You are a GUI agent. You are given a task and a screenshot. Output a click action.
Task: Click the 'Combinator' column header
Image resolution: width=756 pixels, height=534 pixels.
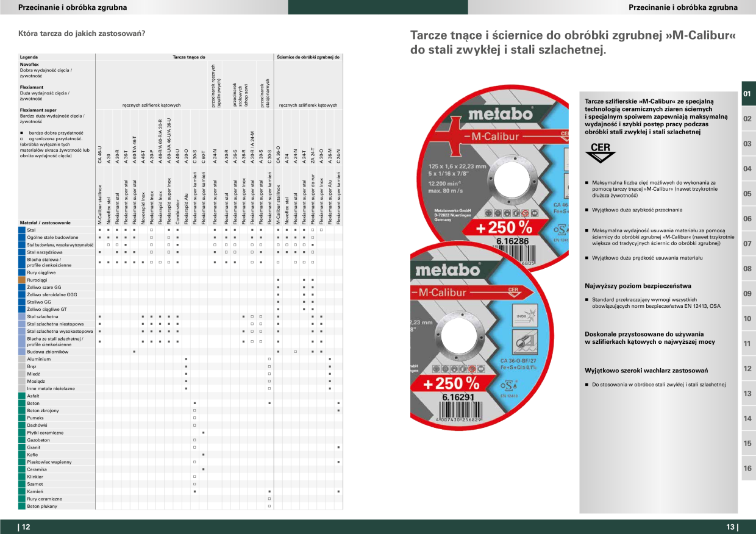(177, 212)
